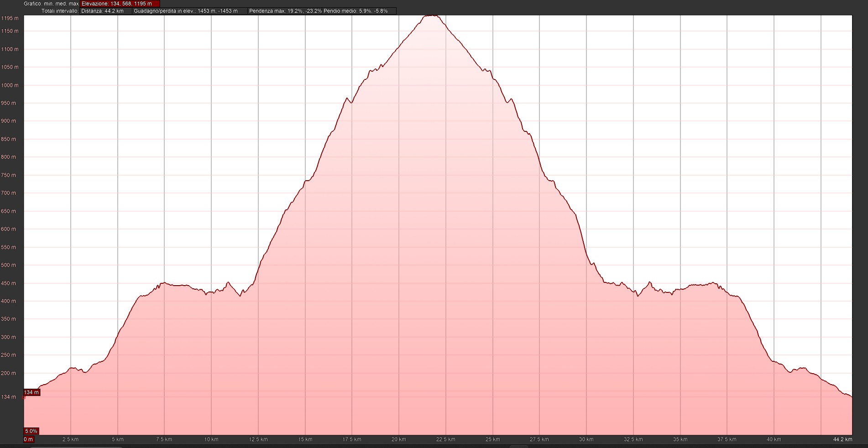Click the 5.0% slope indicator label
868x448 pixels.
31,431
